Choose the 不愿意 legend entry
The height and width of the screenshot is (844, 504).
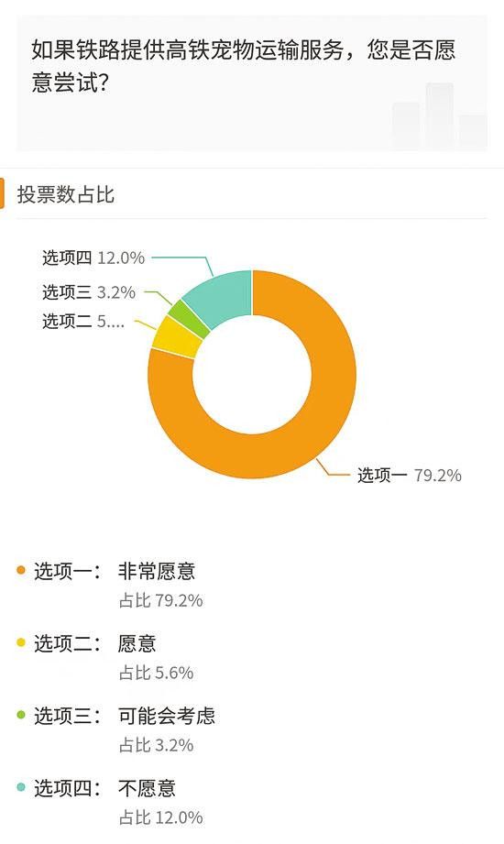[x=147, y=788]
